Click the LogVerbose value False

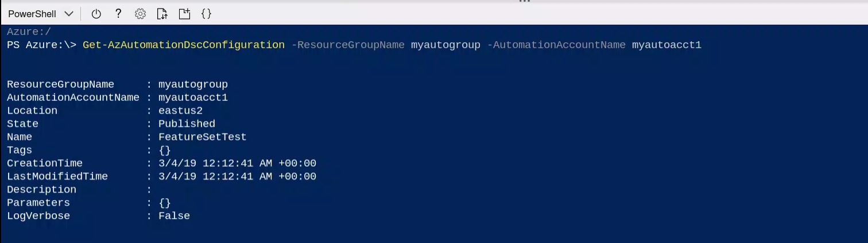coord(174,216)
